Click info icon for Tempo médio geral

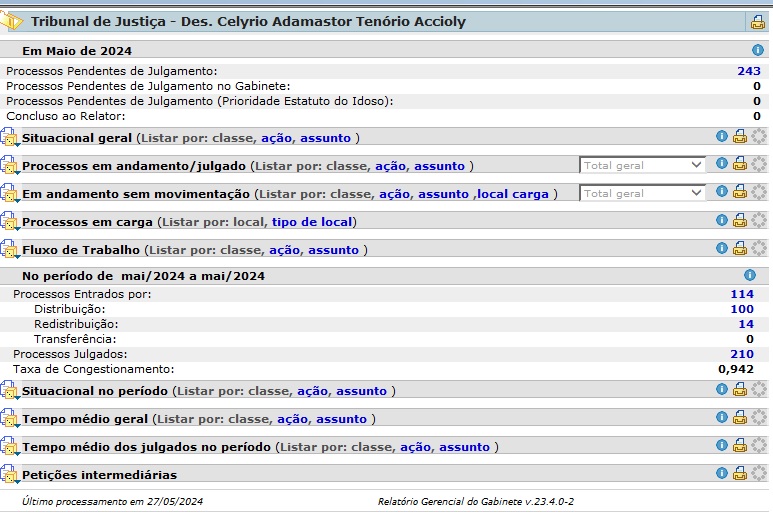722,418
